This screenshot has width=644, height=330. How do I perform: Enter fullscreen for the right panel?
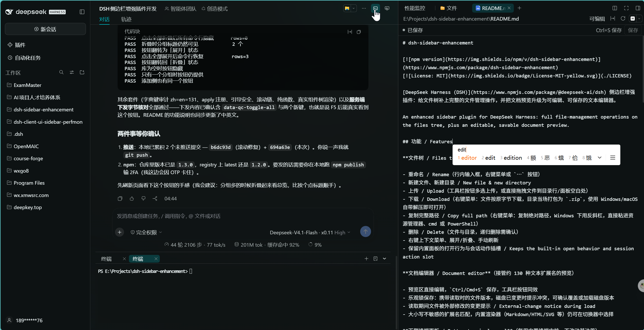pyautogui.click(x=626, y=8)
